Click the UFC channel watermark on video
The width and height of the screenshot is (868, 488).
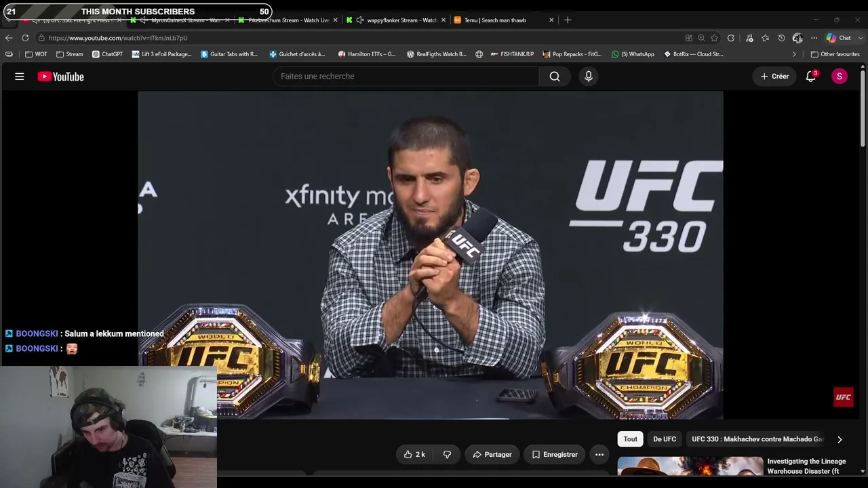click(843, 398)
